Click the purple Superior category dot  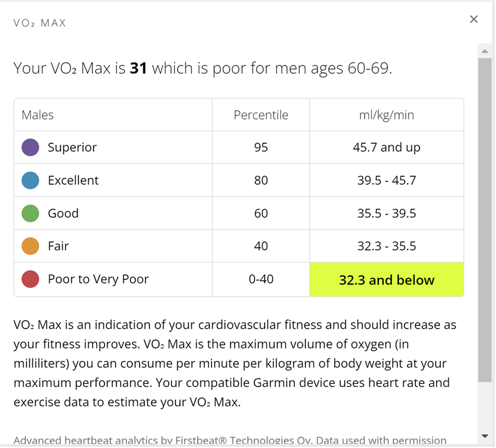(30, 147)
